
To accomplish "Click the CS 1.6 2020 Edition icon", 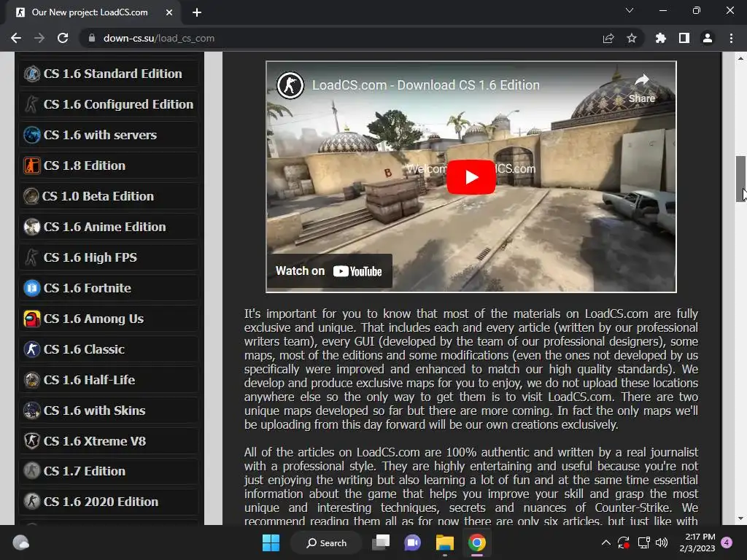I will [32, 502].
